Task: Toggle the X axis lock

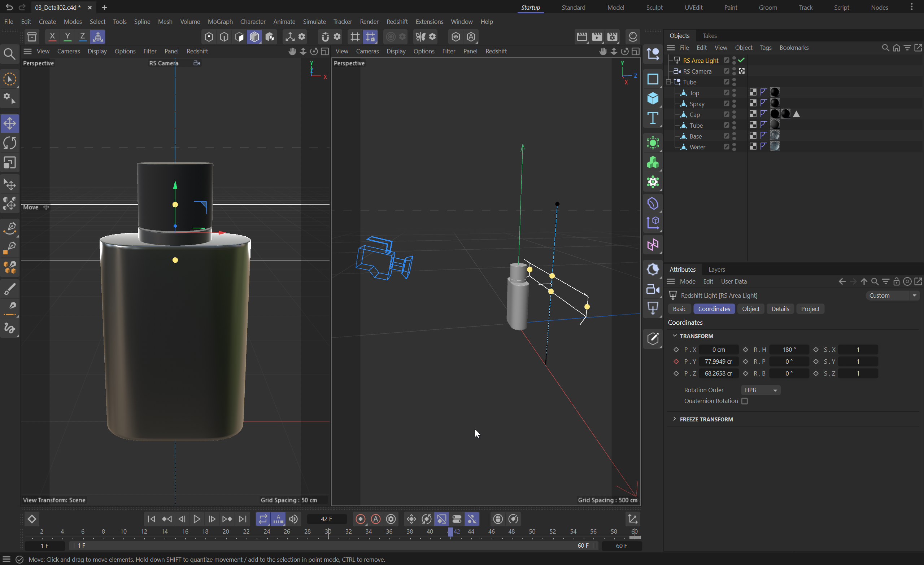Action: coord(52,36)
